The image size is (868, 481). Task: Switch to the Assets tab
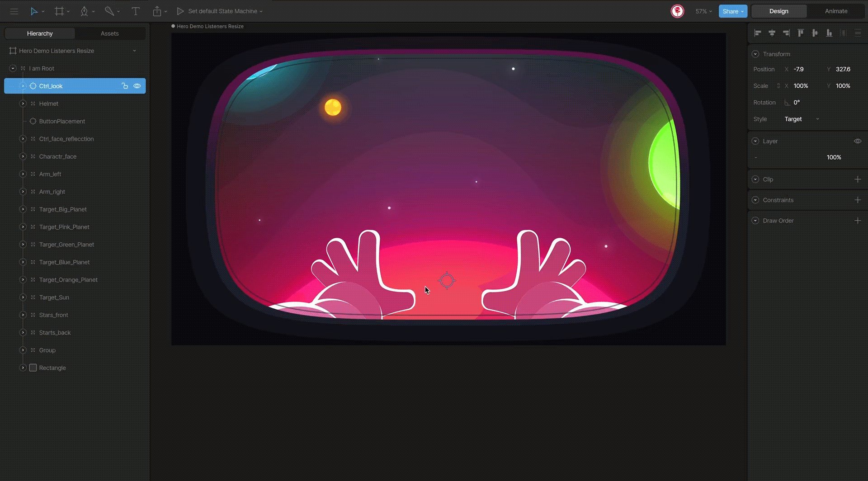click(x=110, y=33)
